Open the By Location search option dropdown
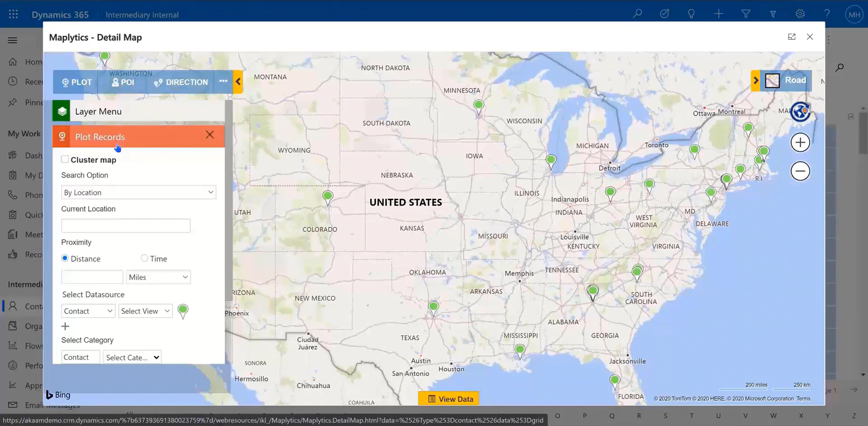The width and height of the screenshot is (868, 426). (138, 192)
